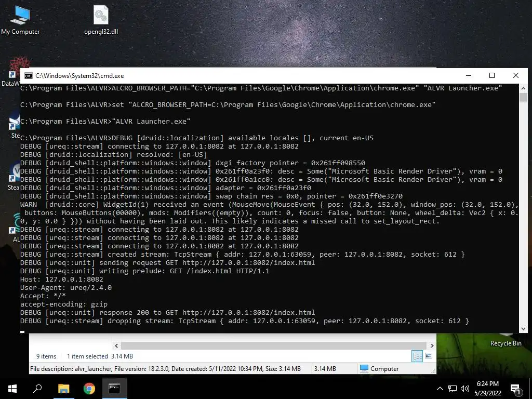Open the My Computer desktop icon

[20, 19]
